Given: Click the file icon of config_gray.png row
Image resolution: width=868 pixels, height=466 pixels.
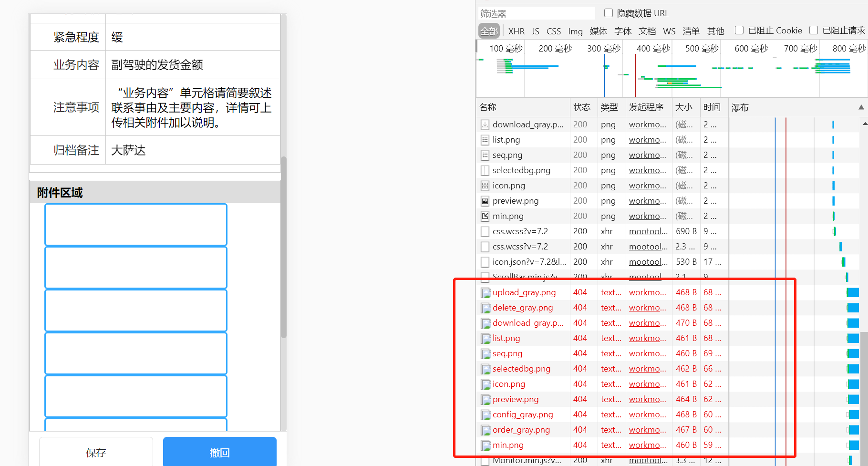Looking at the screenshot, I should coord(486,414).
